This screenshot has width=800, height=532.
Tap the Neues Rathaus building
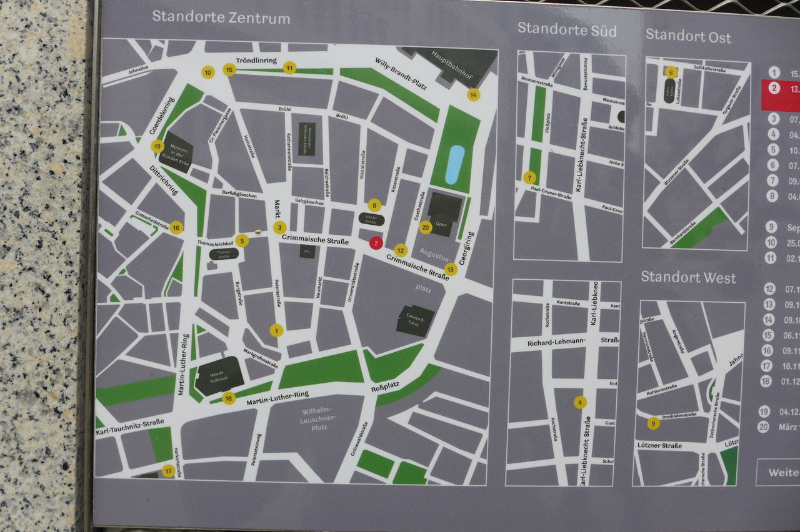219,376
